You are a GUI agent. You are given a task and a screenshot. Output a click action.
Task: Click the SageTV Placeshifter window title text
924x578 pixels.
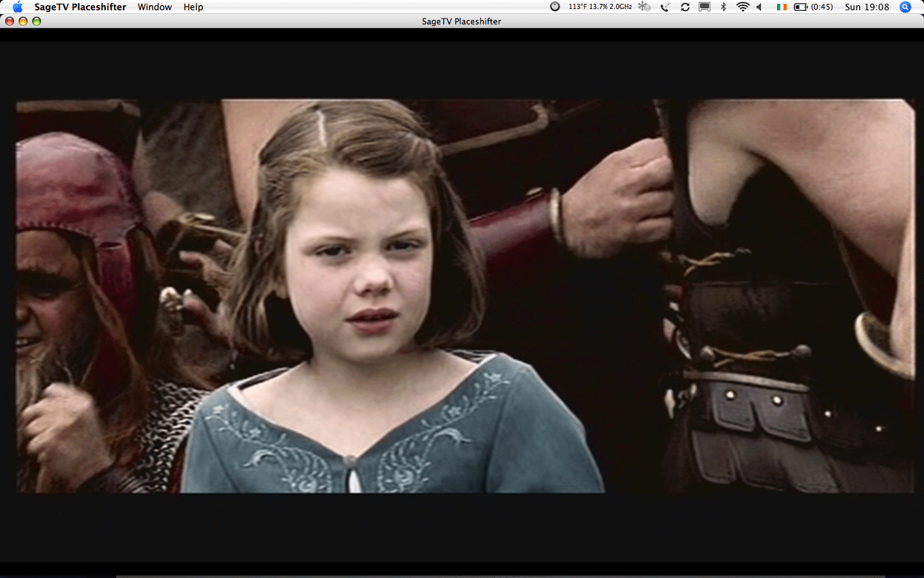pyautogui.click(x=461, y=21)
